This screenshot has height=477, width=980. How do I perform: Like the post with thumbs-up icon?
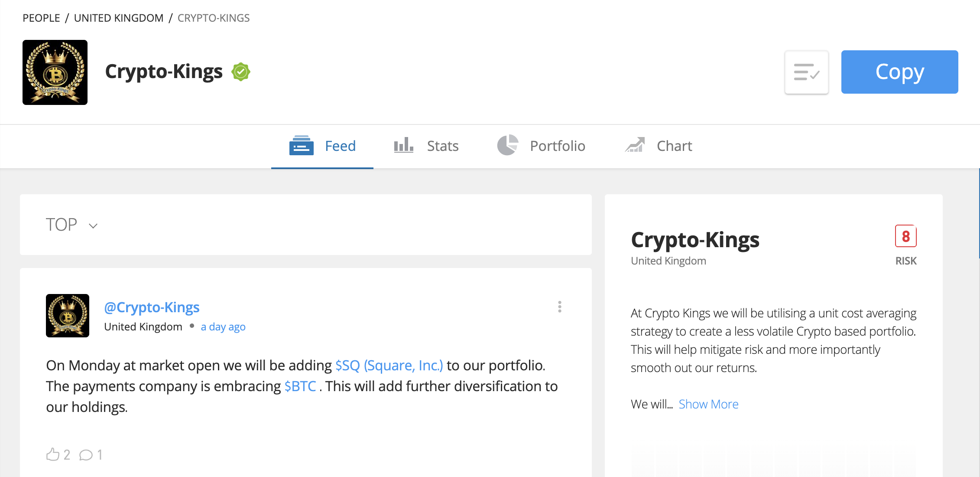tap(52, 454)
